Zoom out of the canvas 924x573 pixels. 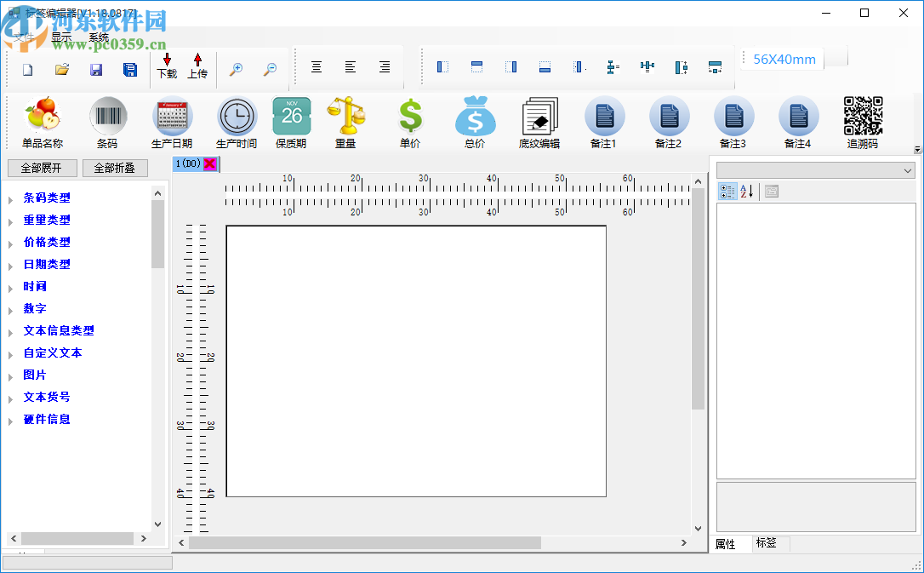pyautogui.click(x=270, y=69)
